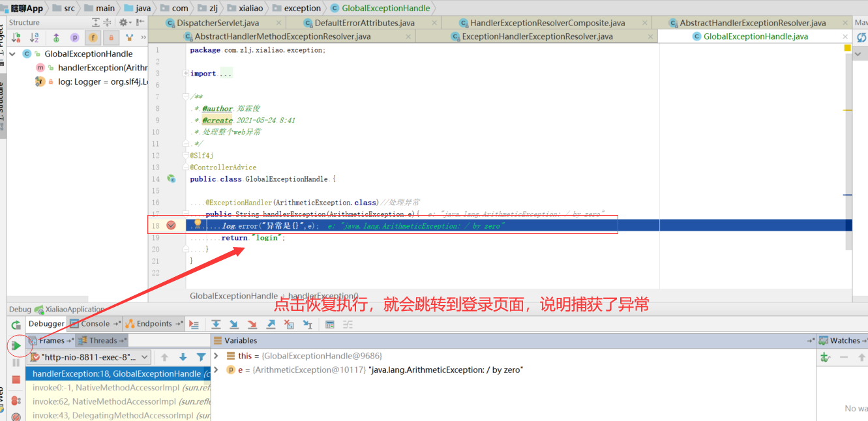The height and width of the screenshot is (421, 868).
Task: Click the gutter bean icon on line 14
Action: [x=171, y=179]
